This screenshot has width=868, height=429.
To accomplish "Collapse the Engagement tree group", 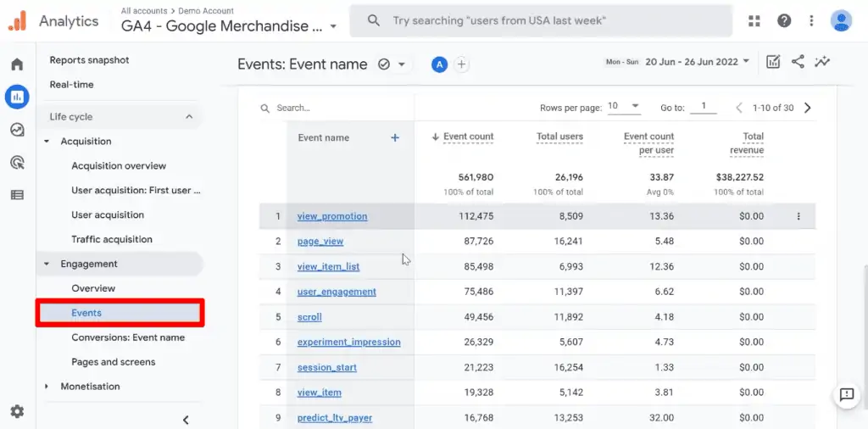I will pos(47,264).
